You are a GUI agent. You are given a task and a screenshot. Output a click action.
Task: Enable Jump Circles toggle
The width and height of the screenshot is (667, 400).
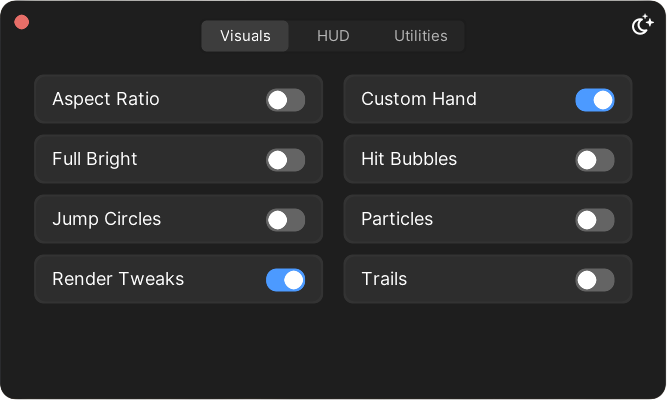(x=285, y=220)
